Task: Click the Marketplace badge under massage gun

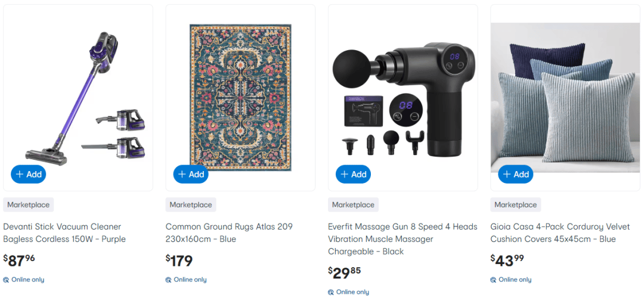Action: 353,205
